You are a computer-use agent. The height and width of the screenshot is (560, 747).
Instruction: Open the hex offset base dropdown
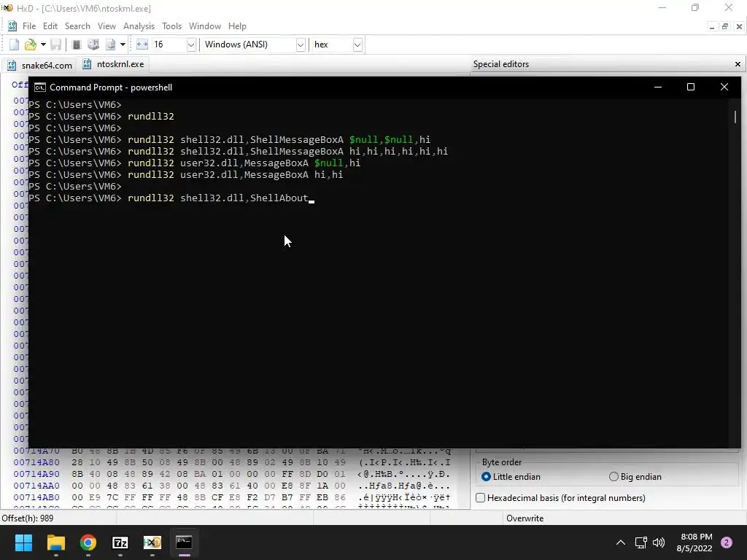tap(357, 44)
